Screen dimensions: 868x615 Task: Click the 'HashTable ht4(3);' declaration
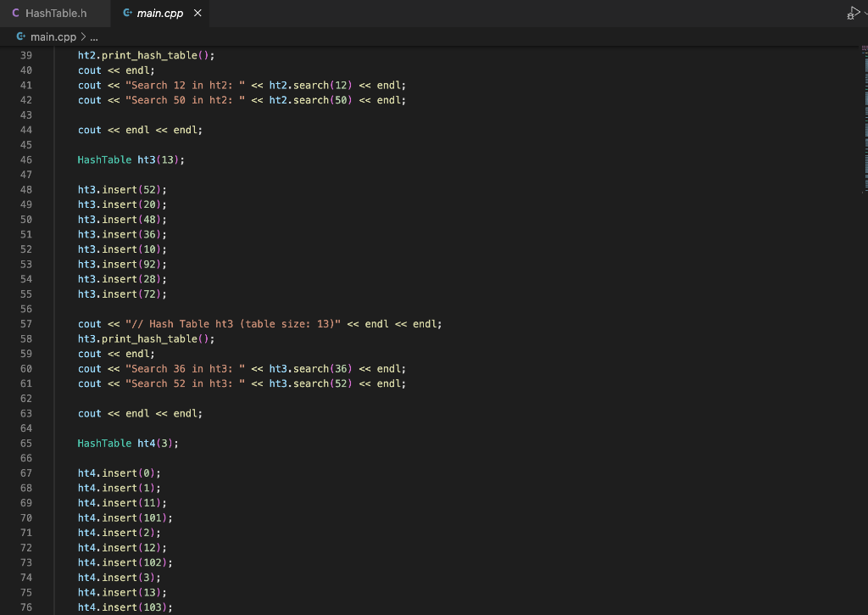point(128,444)
